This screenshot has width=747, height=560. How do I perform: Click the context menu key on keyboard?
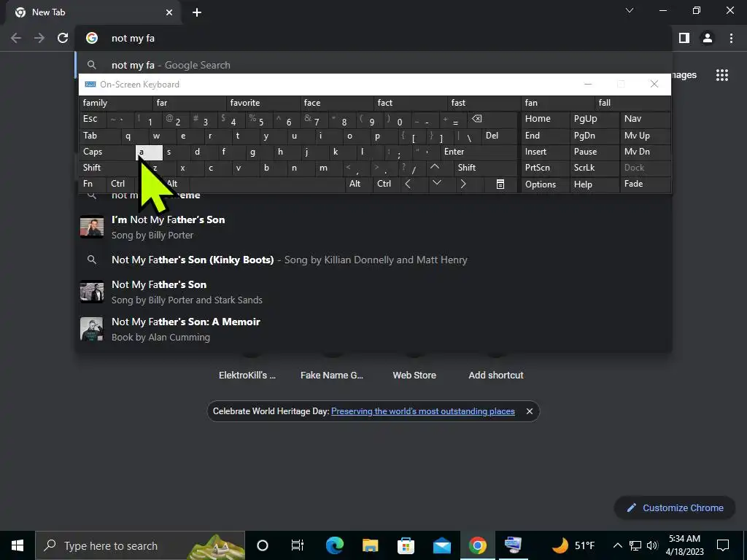[x=500, y=184]
